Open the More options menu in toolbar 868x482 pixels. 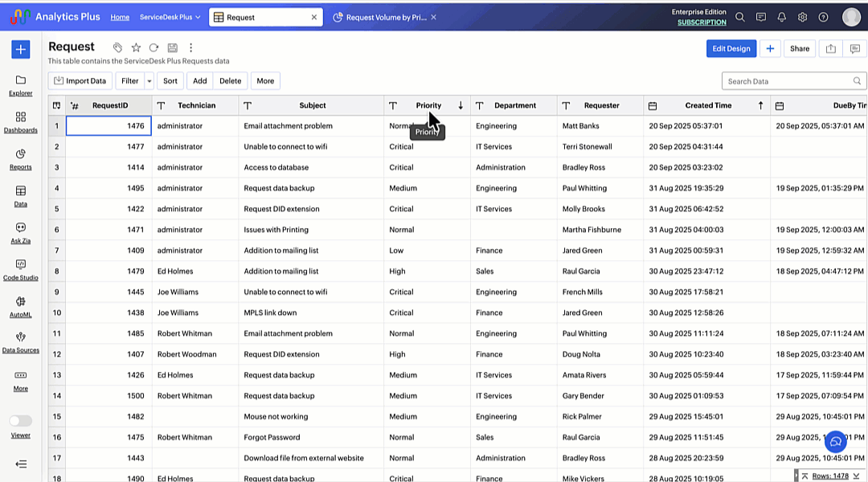click(x=265, y=81)
